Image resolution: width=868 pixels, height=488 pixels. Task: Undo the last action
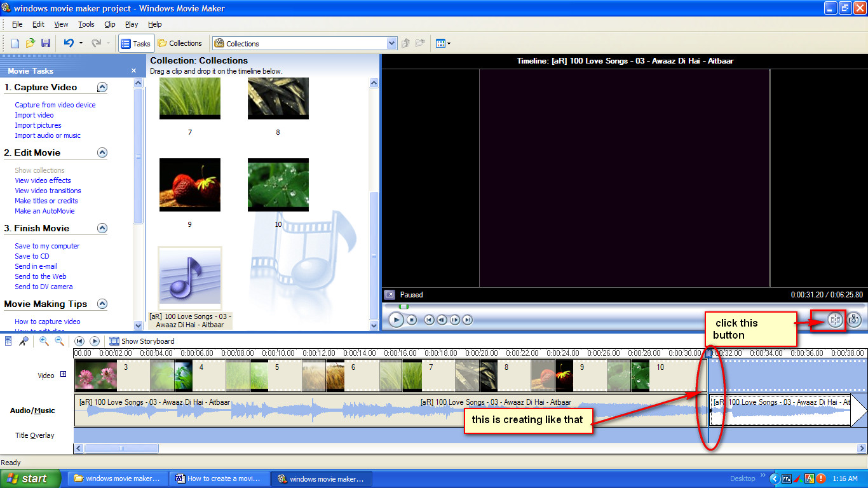click(69, 43)
